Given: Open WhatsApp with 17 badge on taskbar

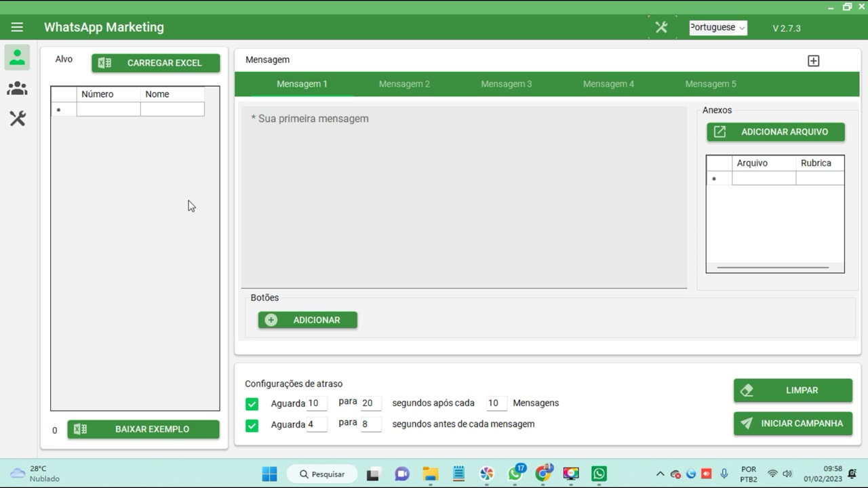Looking at the screenshot, I should (515, 473).
